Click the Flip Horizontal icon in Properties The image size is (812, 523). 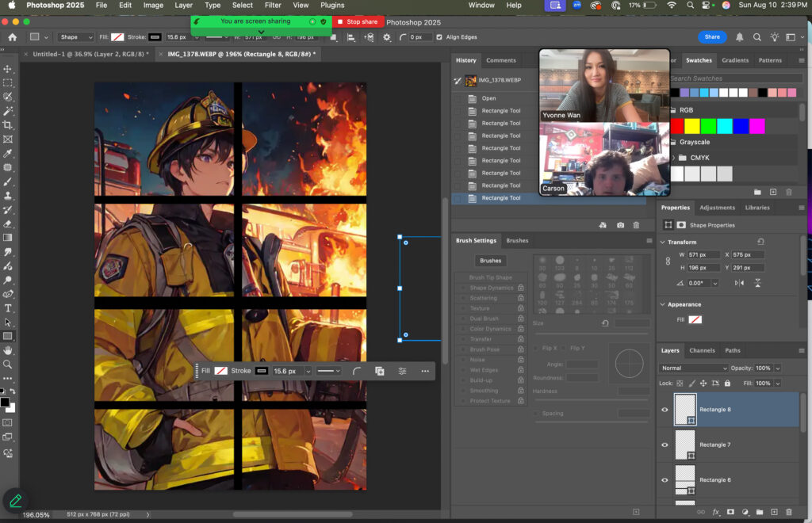pyautogui.click(x=739, y=283)
